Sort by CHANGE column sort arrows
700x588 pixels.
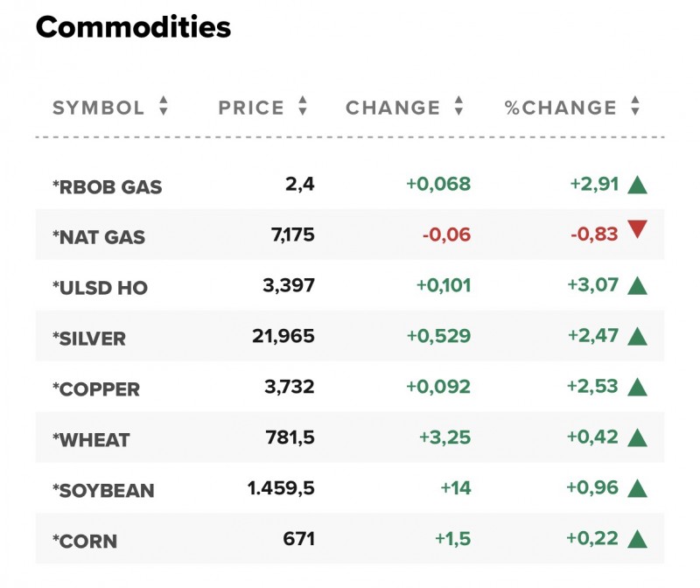(x=458, y=107)
